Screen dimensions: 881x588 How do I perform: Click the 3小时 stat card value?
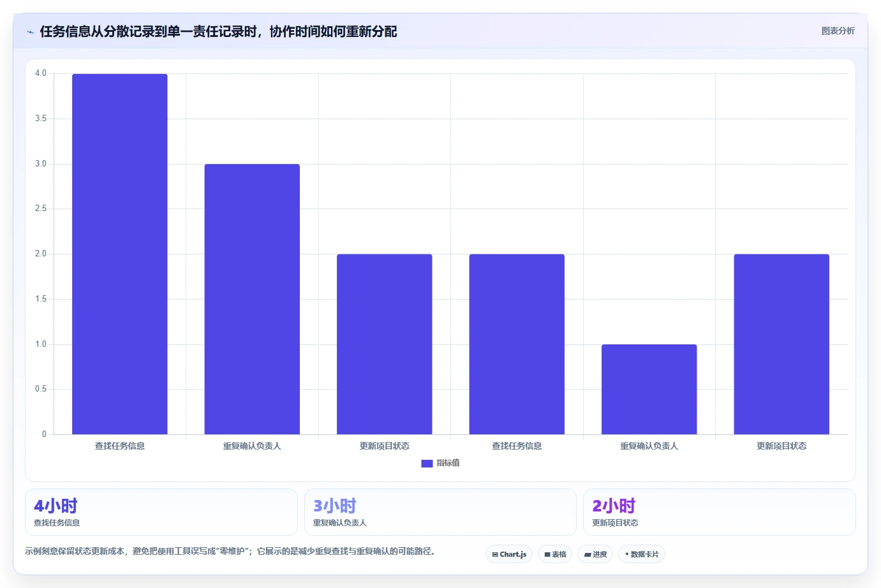[x=335, y=506]
